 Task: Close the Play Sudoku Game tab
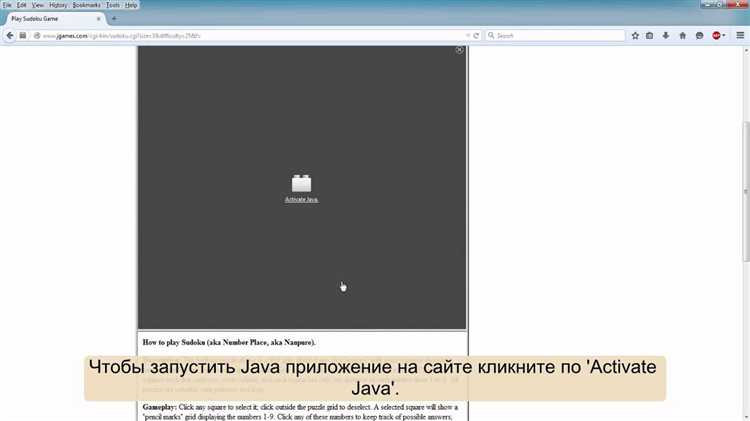pos(99,19)
